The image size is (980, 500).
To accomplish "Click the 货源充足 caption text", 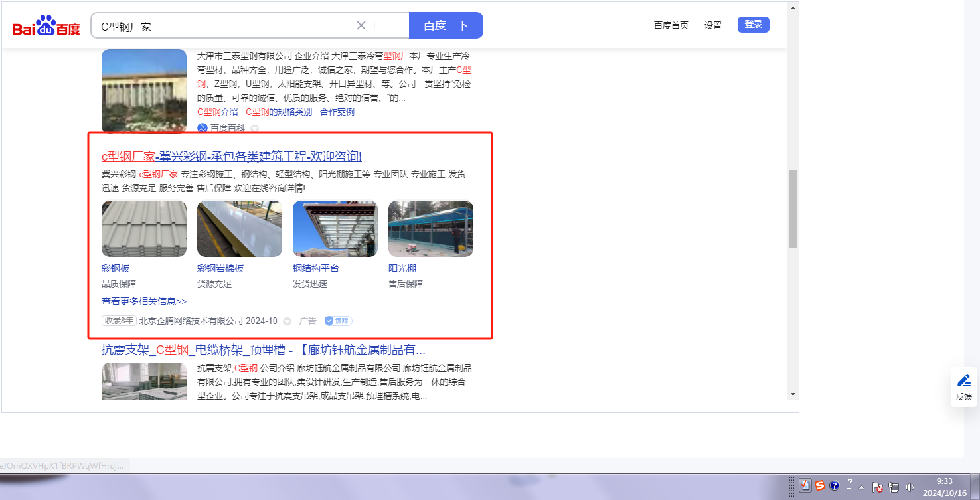I will coord(214,284).
